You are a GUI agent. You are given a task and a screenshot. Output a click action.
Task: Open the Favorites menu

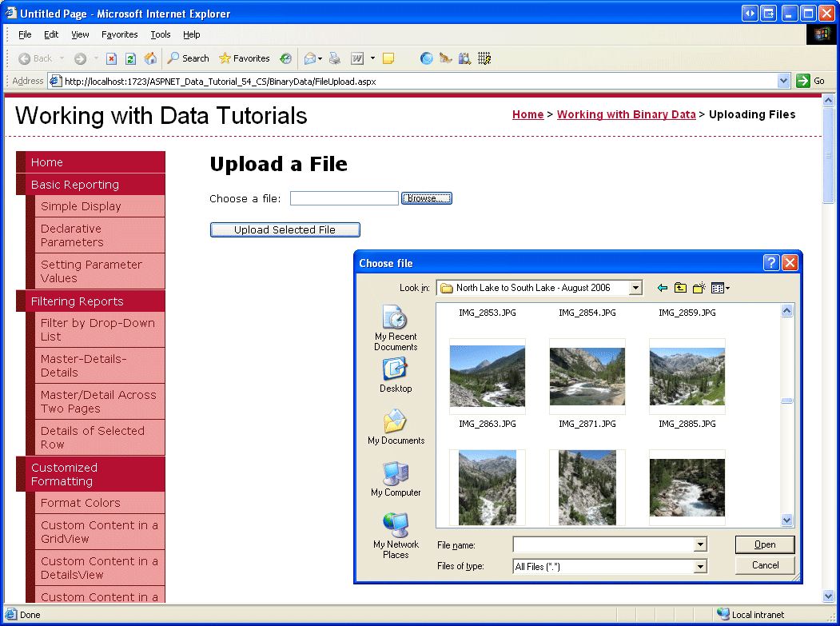(119, 35)
